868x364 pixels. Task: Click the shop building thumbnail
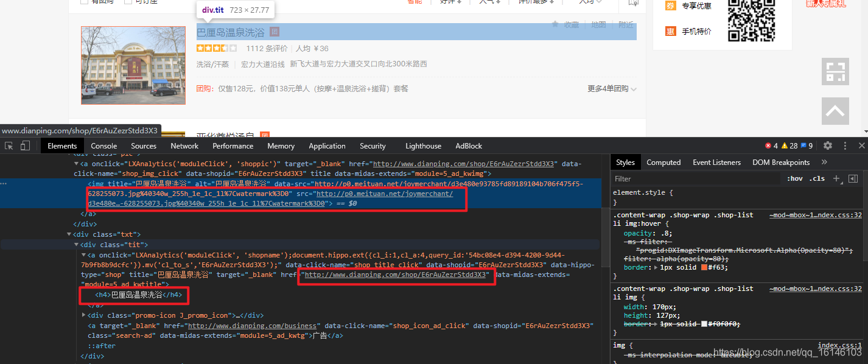[133, 65]
